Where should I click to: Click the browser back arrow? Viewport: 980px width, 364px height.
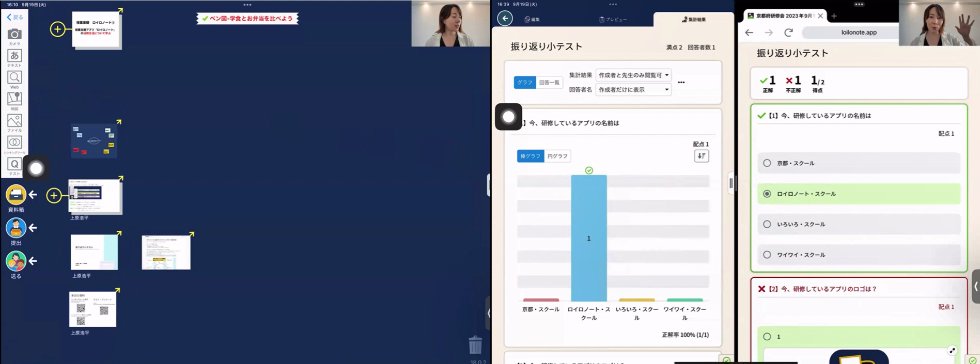749,33
